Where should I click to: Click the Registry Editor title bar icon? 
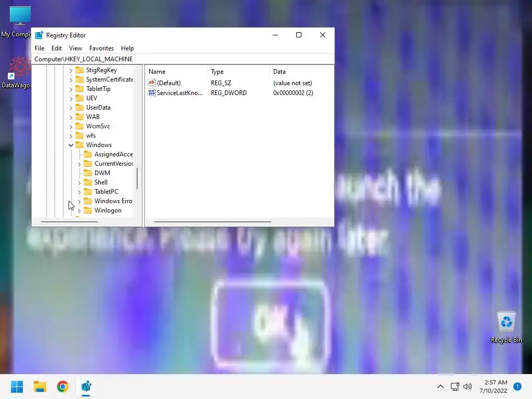coord(39,35)
